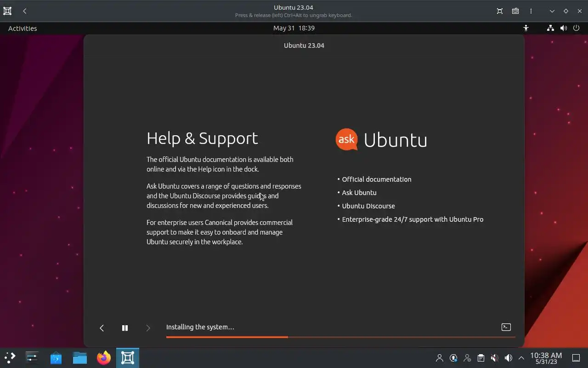Minimize the Ubuntu 23.04 Boxes window
588x368 pixels.
[x=552, y=11]
